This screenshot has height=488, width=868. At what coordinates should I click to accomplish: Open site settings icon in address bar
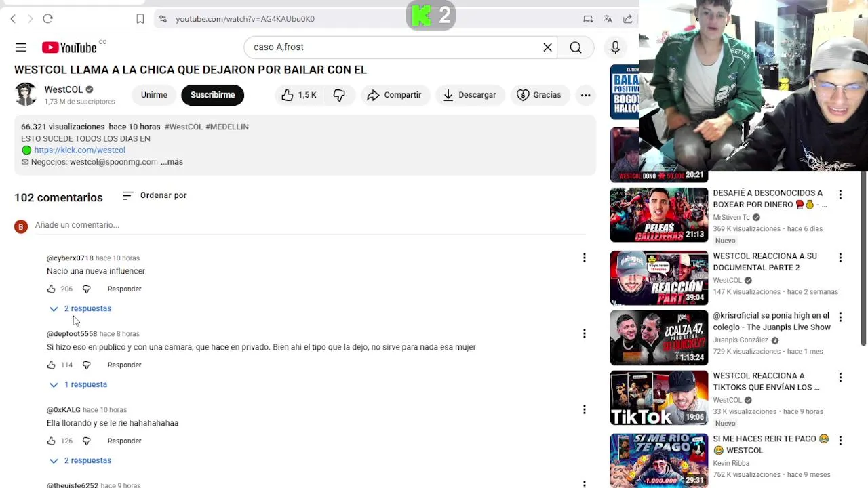(163, 19)
